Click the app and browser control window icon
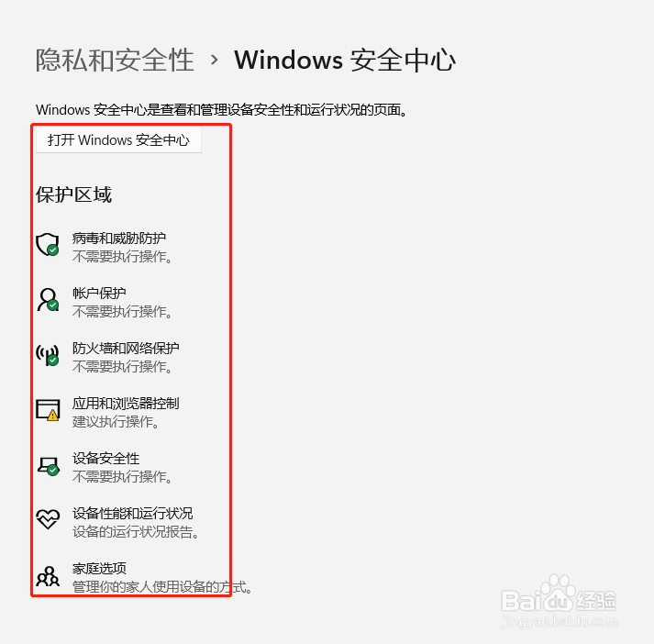654x644 pixels. click(48, 410)
